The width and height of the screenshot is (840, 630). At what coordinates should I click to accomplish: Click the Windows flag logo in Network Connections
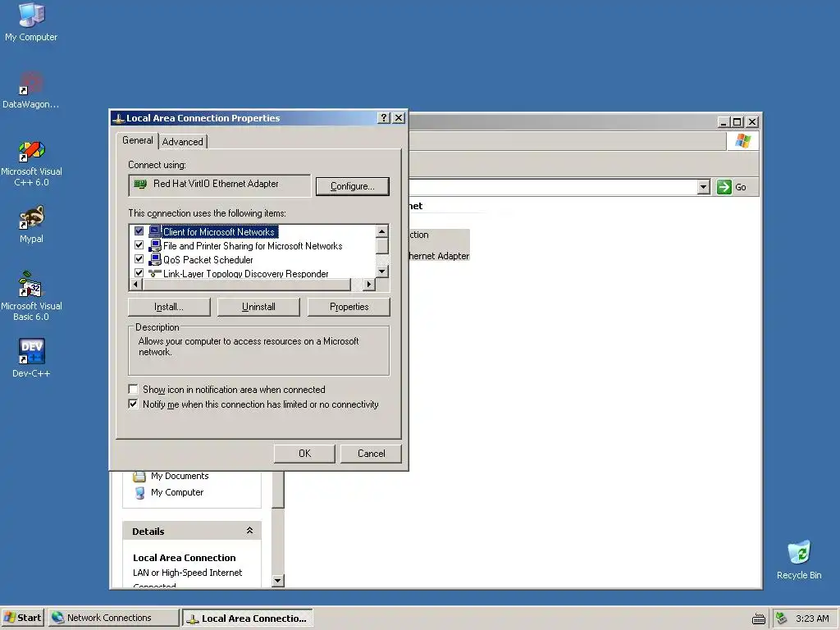click(x=742, y=141)
